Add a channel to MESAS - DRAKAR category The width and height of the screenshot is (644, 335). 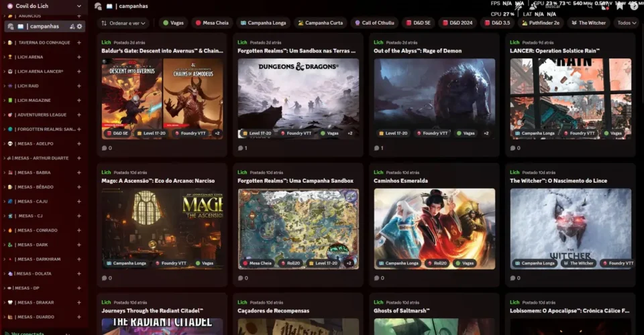pos(79,303)
